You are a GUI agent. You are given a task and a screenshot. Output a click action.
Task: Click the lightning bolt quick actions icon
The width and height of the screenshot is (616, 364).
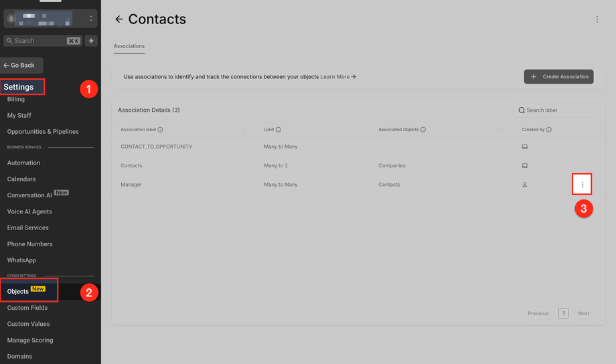tap(92, 41)
